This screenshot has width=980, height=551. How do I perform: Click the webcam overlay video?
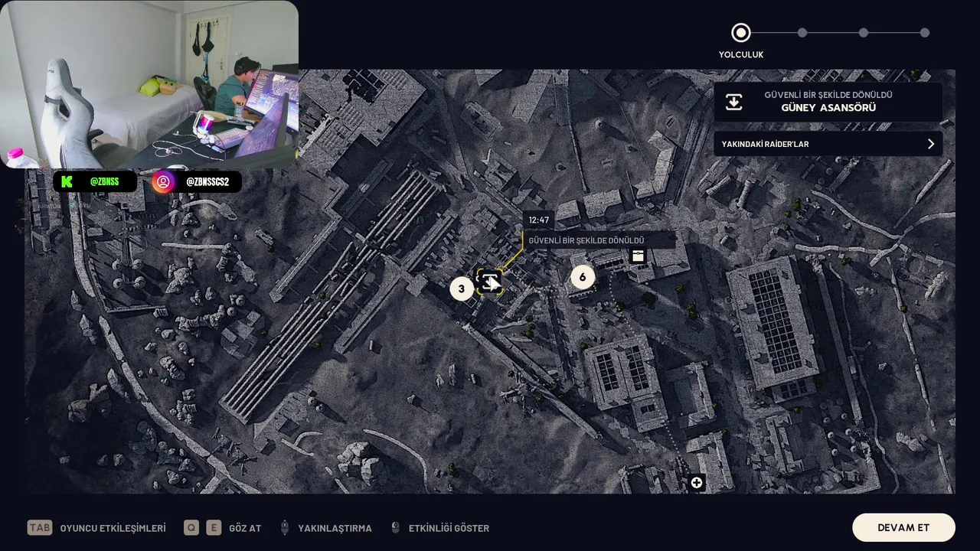point(149,84)
